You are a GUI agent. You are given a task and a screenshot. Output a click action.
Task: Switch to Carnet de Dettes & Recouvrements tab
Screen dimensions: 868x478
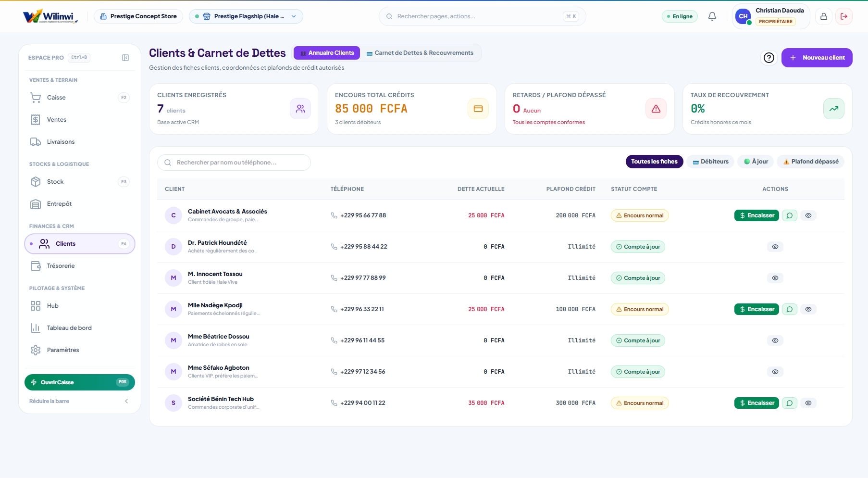click(420, 53)
